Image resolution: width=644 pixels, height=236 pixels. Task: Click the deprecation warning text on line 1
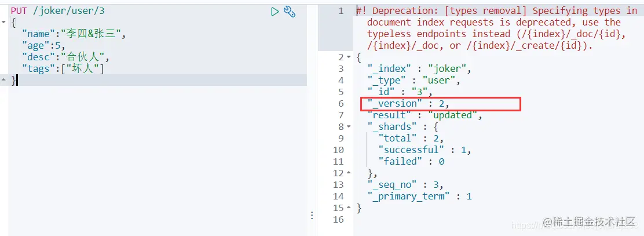pos(496,28)
